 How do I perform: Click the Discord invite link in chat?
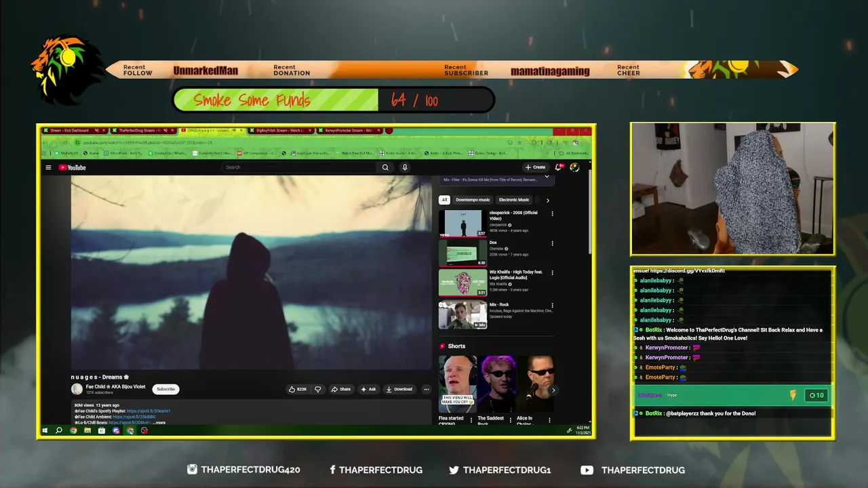687,270
